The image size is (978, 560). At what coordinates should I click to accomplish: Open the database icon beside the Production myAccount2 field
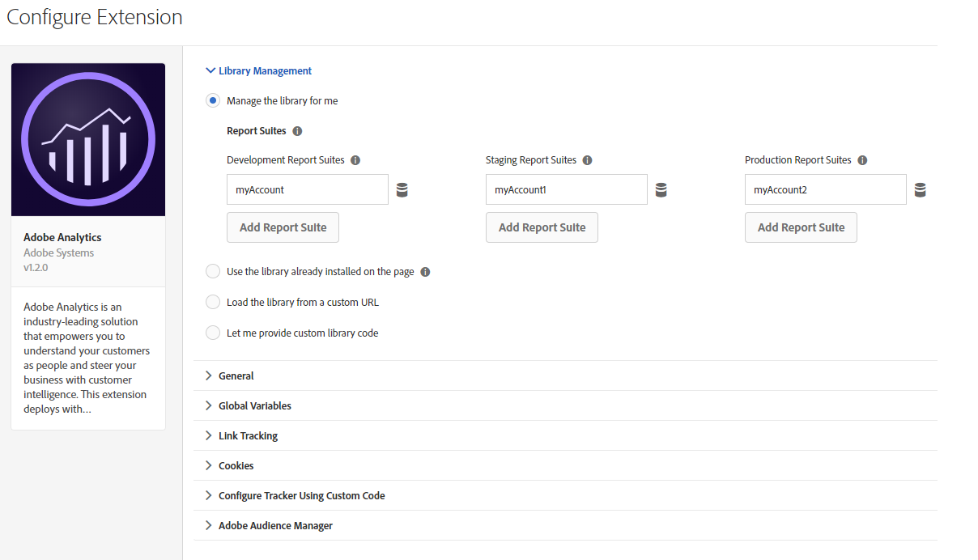(x=921, y=189)
